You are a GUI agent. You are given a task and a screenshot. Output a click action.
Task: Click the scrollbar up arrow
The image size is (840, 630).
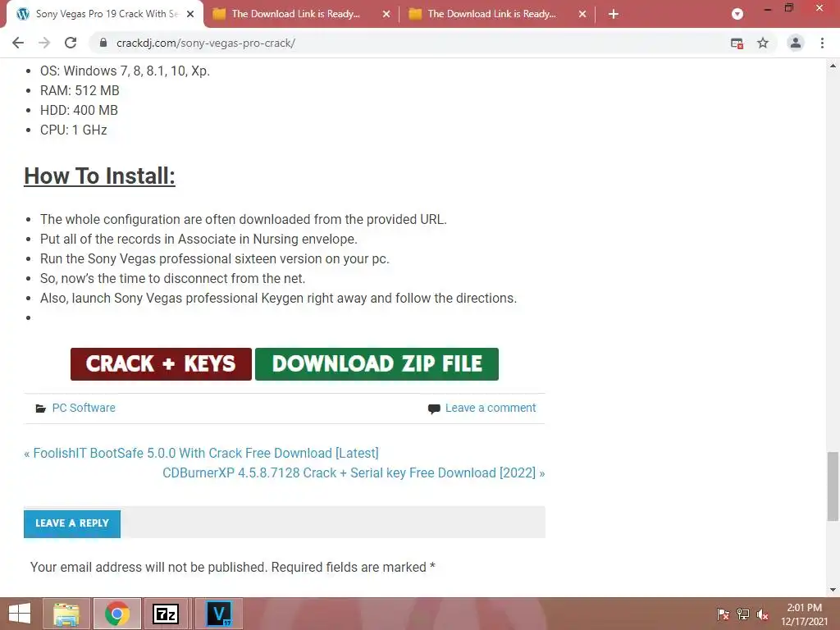pyautogui.click(x=833, y=66)
